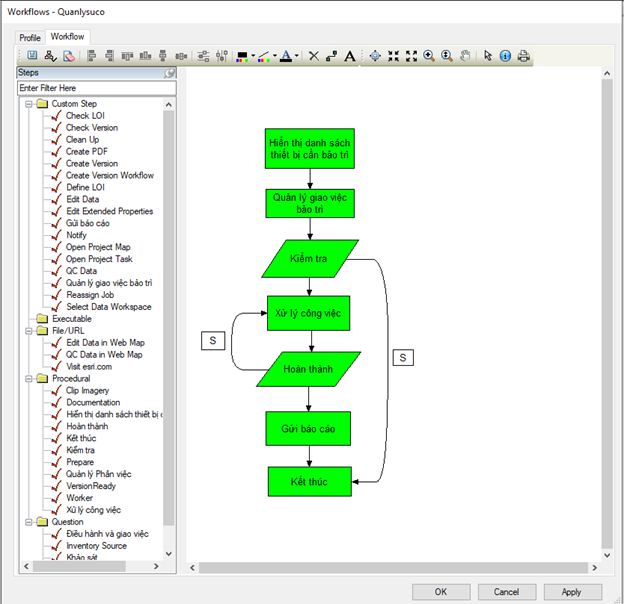Click the black fill color swatch
This screenshot has height=604, width=624.
point(241,56)
